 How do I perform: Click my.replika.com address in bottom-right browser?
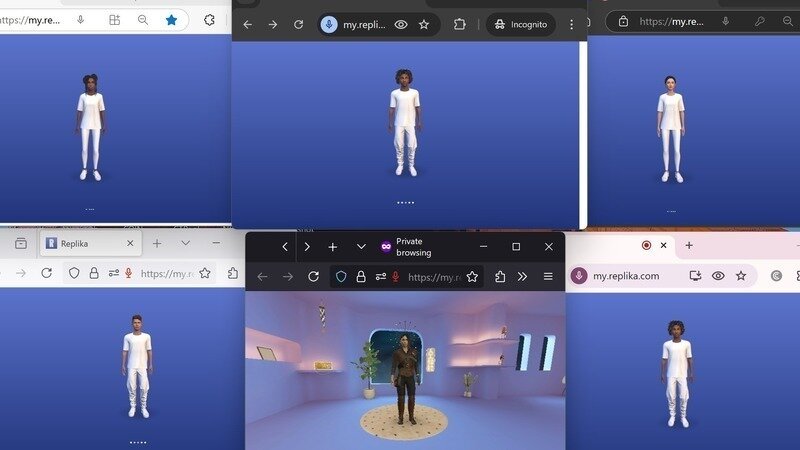(626, 276)
